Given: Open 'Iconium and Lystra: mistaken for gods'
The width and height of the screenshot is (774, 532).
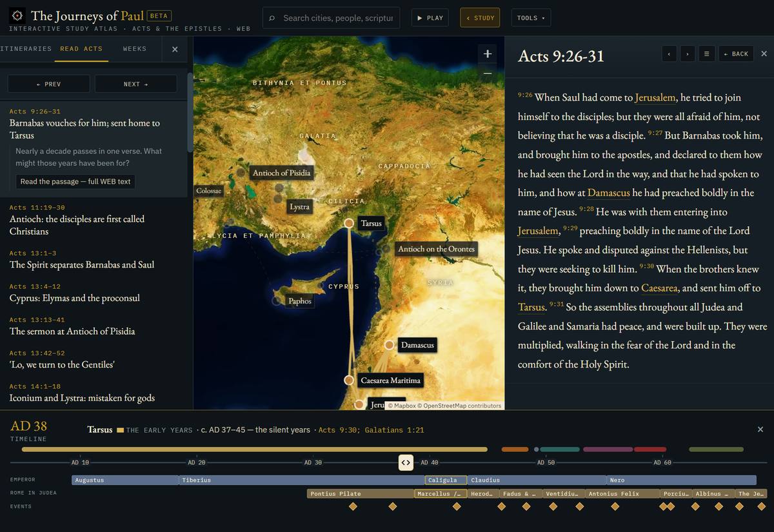Looking at the screenshot, I should pos(94,392).
